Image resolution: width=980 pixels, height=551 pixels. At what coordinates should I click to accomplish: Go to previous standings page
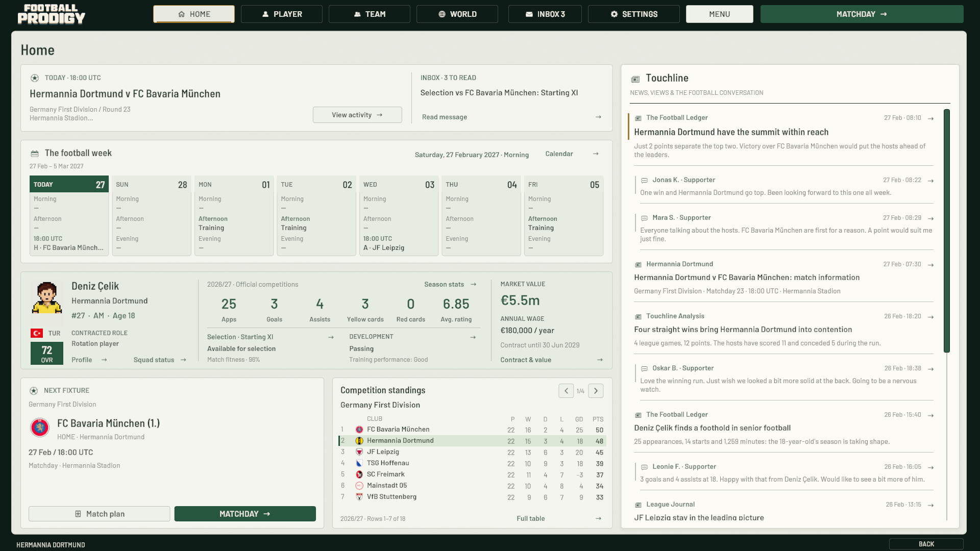[566, 391]
